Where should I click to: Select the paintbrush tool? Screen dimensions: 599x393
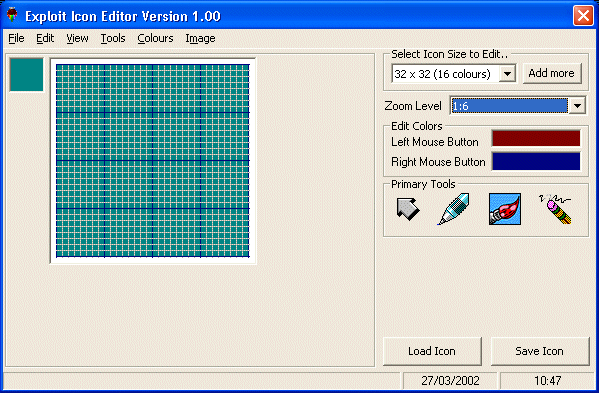tap(505, 209)
